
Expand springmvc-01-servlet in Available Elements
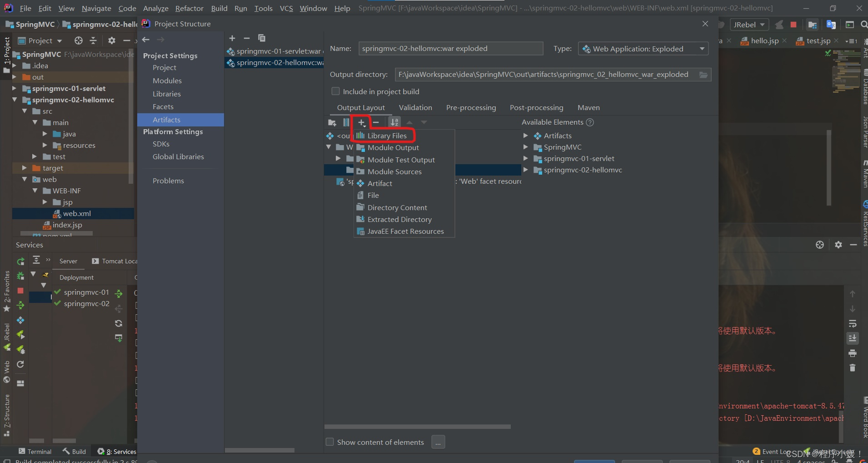click(525, 158)
